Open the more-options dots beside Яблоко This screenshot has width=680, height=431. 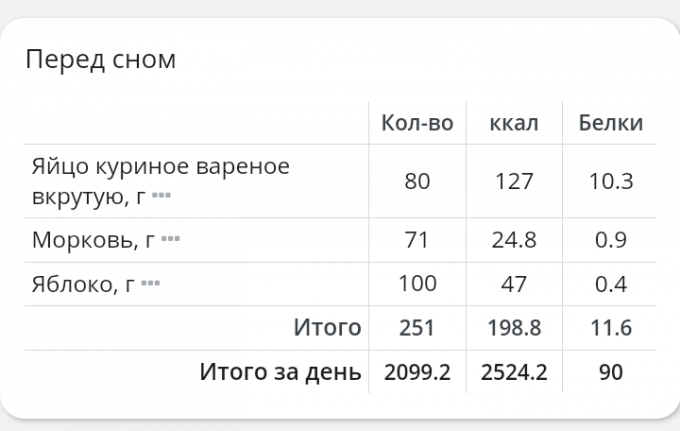[x=150, y=284]
